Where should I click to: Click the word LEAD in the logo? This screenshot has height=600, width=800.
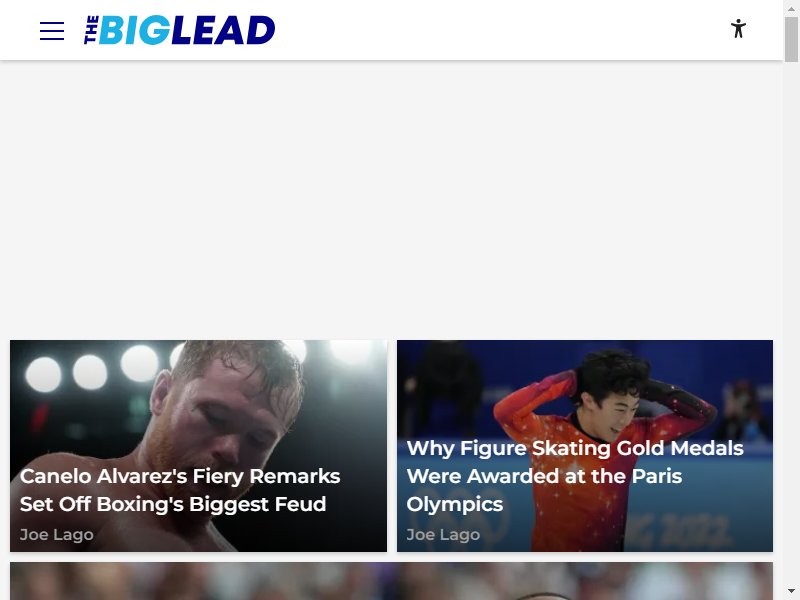click(x=223, y=30)
